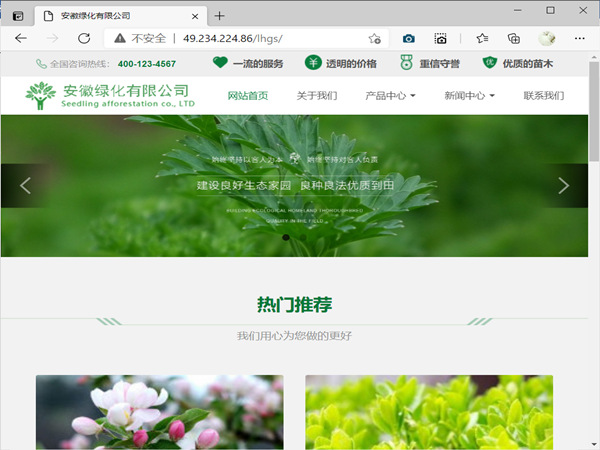The height and width of the screenshot is (450, 600).
Task: Open the camera extension icon
Action: tap(408, 38)
